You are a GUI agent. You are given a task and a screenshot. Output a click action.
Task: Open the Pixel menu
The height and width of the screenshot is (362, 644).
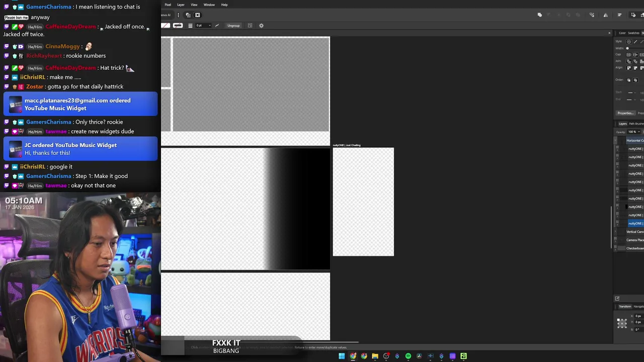(x=168, y=5)
